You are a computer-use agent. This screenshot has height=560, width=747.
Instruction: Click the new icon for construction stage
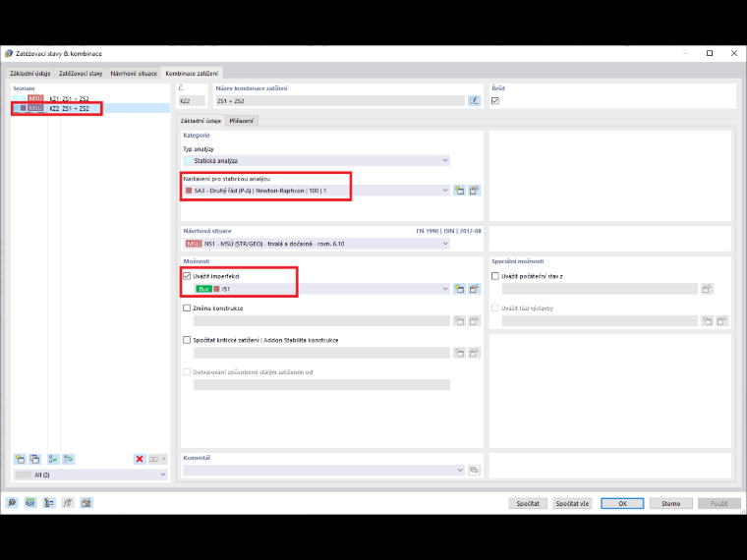click(708, 321)
